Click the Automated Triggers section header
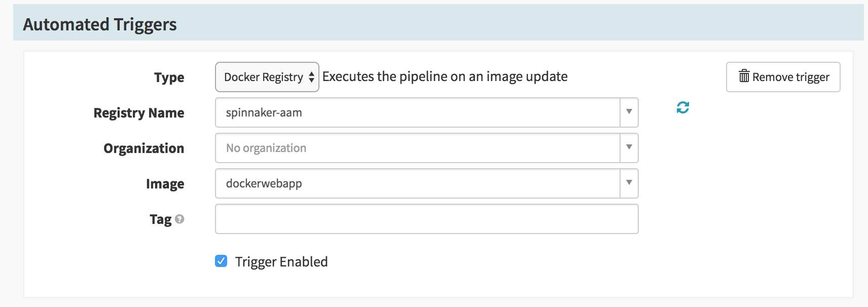Image resolution: width=868 pixels, height=307 pixels. [100, 24]
